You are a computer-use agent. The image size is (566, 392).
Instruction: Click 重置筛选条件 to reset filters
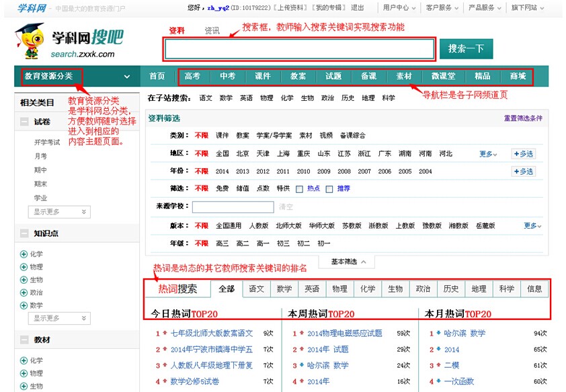[x=523, y=118]
